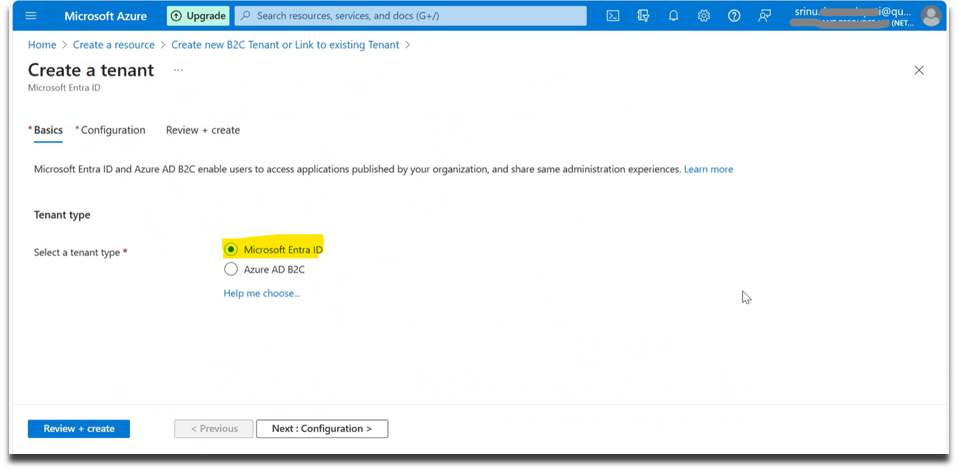The width and height of the screenshot is (958, 471).
Task: Select the Azure AD B2C radio button
Action: (231, 269)
